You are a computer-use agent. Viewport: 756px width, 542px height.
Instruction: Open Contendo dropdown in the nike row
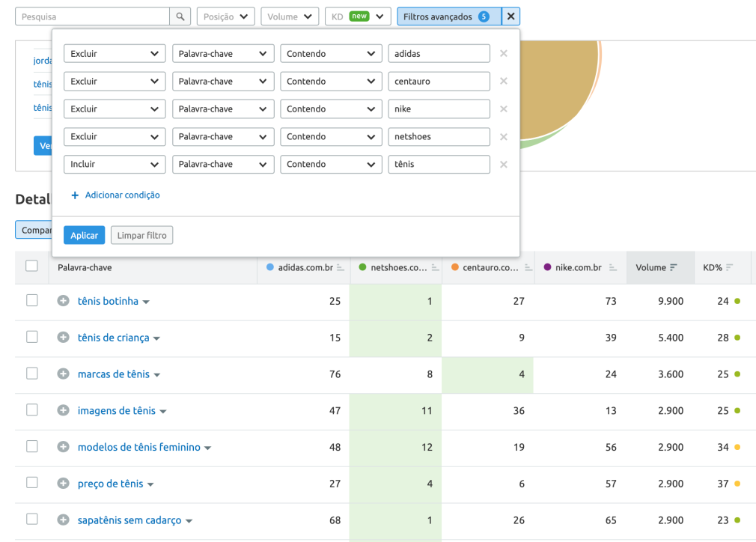[x=332, y=109]
